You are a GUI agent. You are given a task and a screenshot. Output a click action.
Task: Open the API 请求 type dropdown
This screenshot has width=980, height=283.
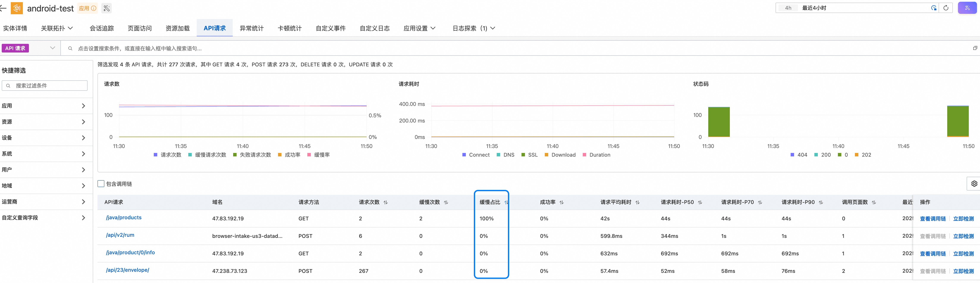[52, 48]
